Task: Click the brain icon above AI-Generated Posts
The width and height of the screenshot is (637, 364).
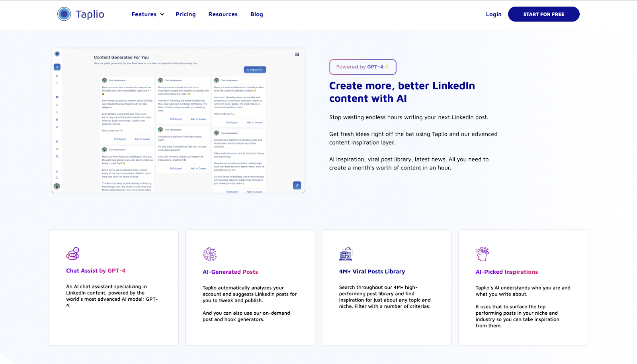Action: tap(209, 254)
